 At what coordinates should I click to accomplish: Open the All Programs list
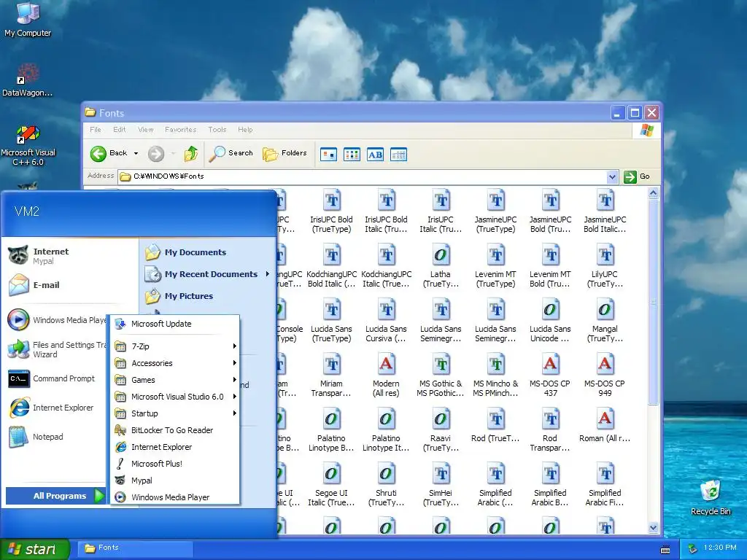[55, 496]
